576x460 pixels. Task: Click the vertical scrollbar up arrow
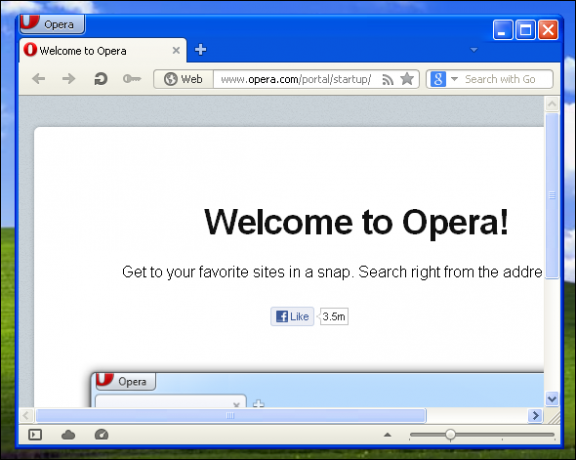point(552,104)
